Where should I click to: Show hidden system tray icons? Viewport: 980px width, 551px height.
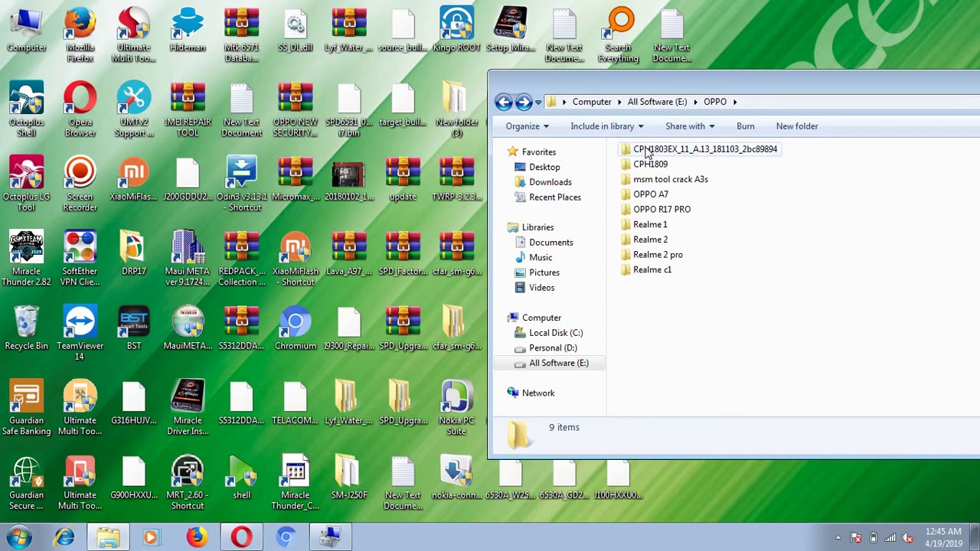[x=838, y=538]
